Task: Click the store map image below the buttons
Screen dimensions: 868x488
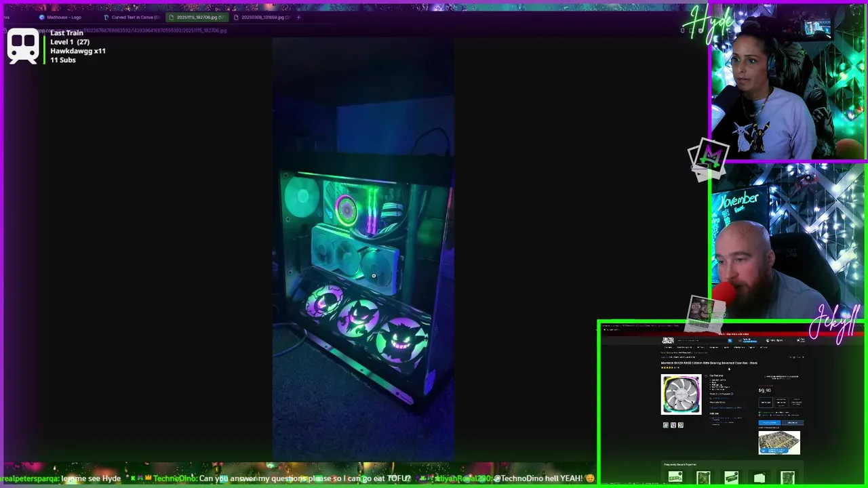Action: tap(779, 443)
